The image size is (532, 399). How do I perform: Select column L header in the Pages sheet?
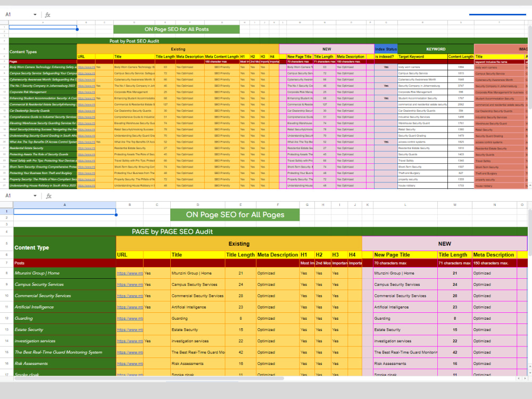pyautogui.click(x=405, y=205)
